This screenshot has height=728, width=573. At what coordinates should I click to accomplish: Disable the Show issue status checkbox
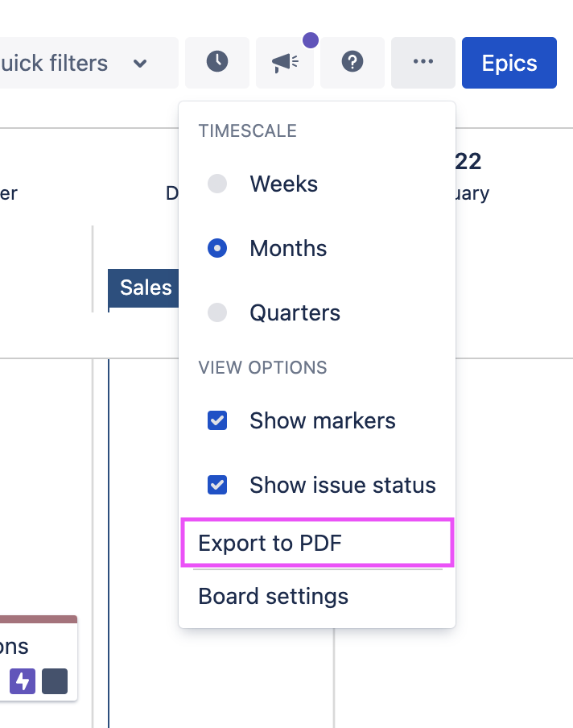click(x=217, y=485)
